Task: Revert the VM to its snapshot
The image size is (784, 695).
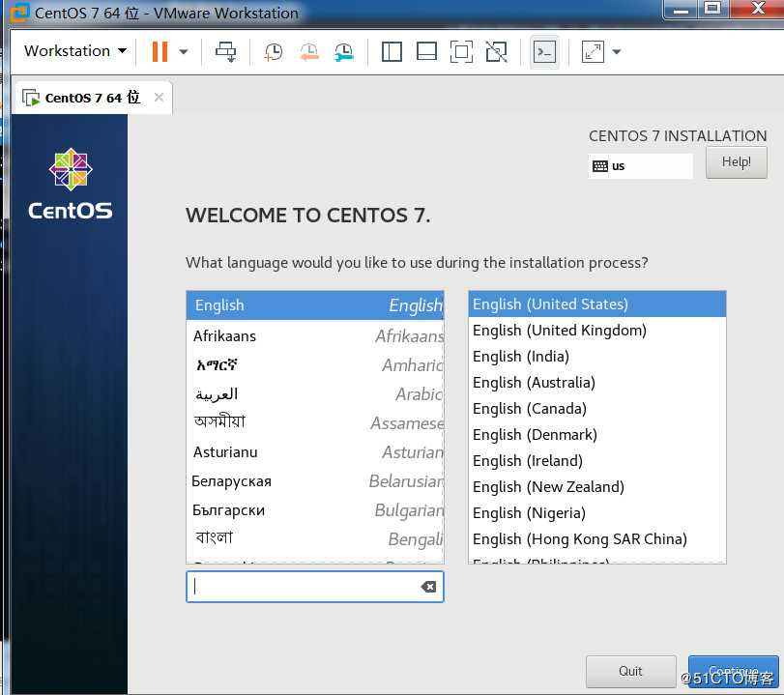Action: point(309,51)
